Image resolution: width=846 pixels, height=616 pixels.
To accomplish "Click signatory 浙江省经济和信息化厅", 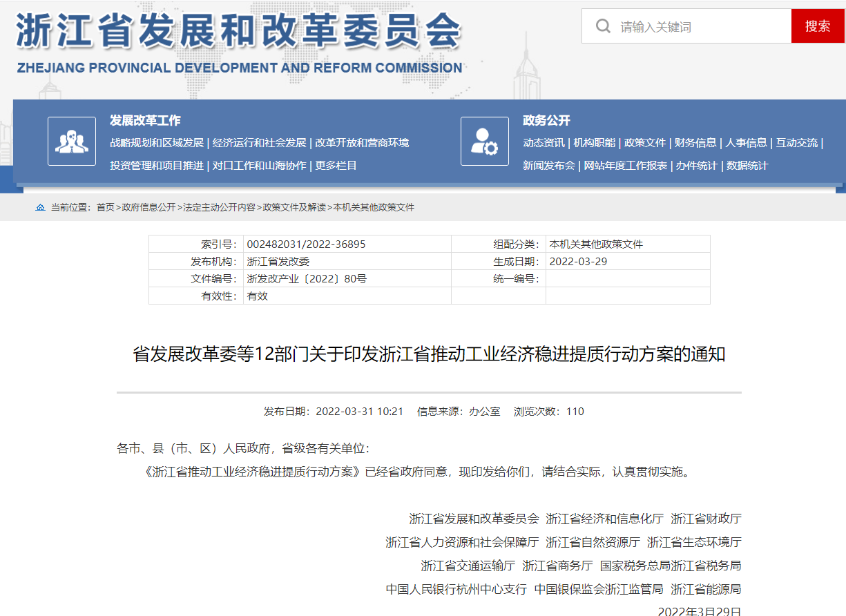I will click(x=605, y=519).
